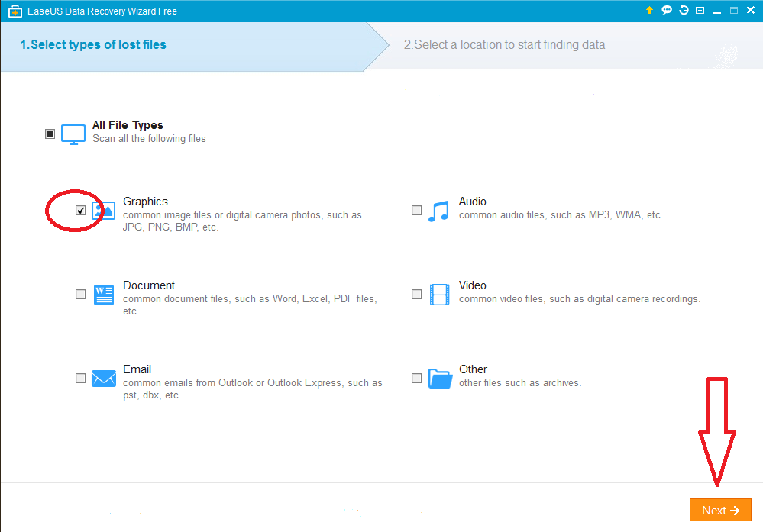
Task: Open the title bar dropdown menu icon
Action: [700, 10]
